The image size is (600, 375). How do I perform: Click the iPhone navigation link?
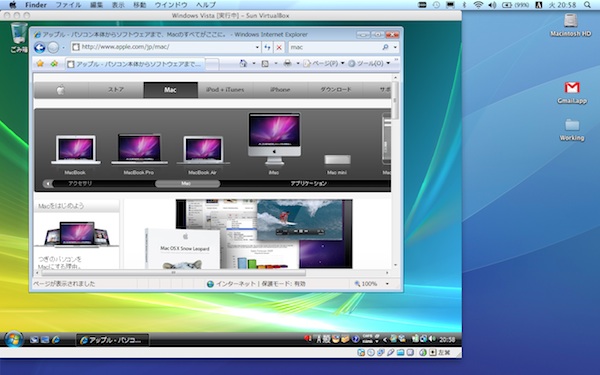280,90
